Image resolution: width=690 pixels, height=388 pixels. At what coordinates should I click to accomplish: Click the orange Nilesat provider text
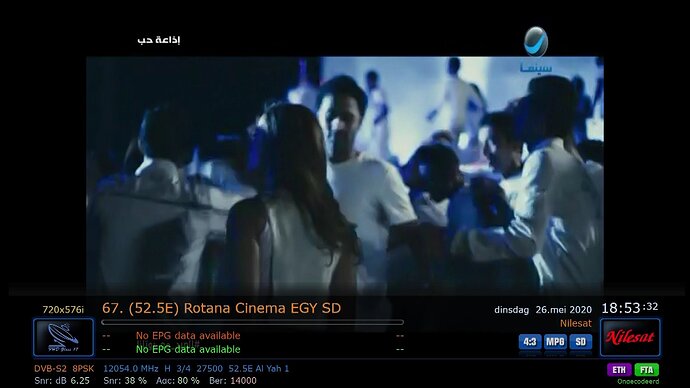pos(576,323)
